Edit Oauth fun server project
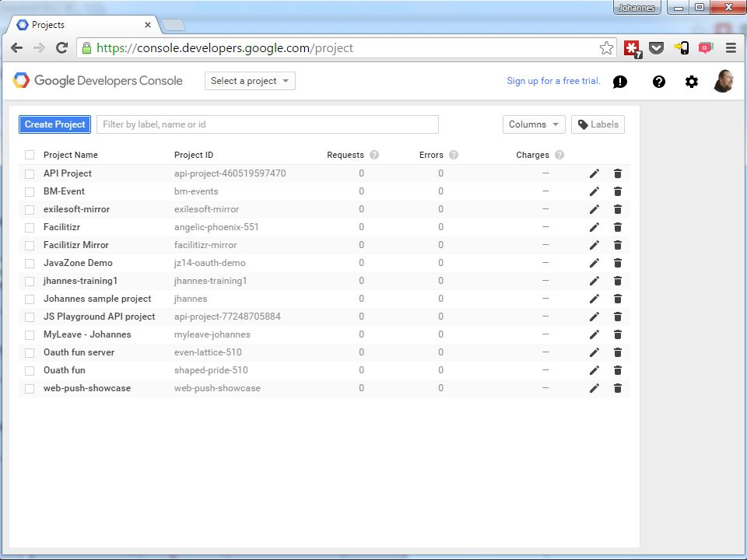 click(x=594, y=352)
